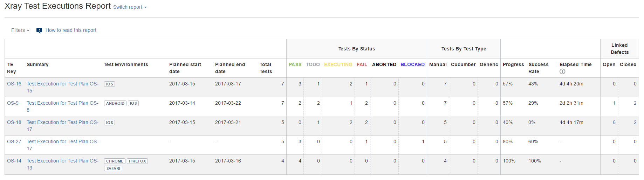
Task: Open the 6 open defects for OS-18
Action: pos(614,122)
